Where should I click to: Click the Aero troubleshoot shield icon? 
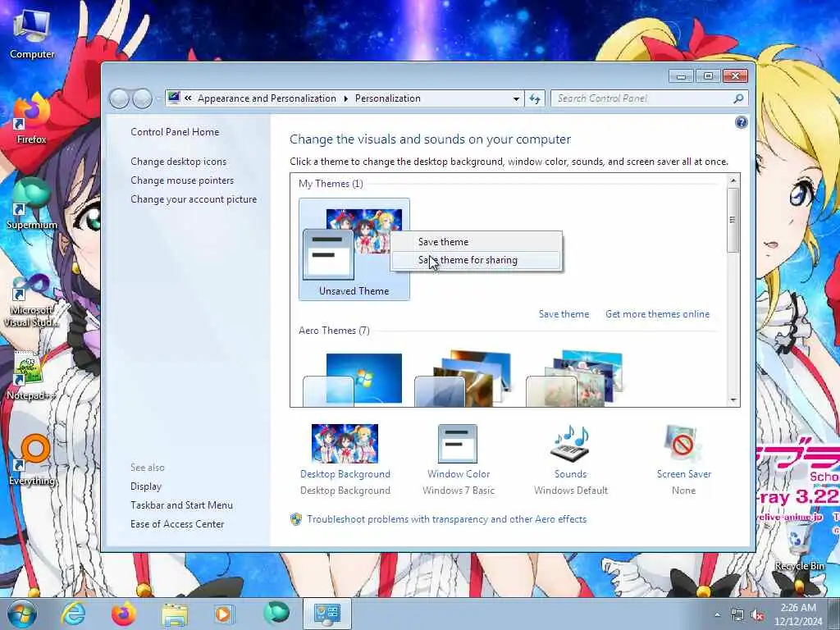tap(295, 519)
